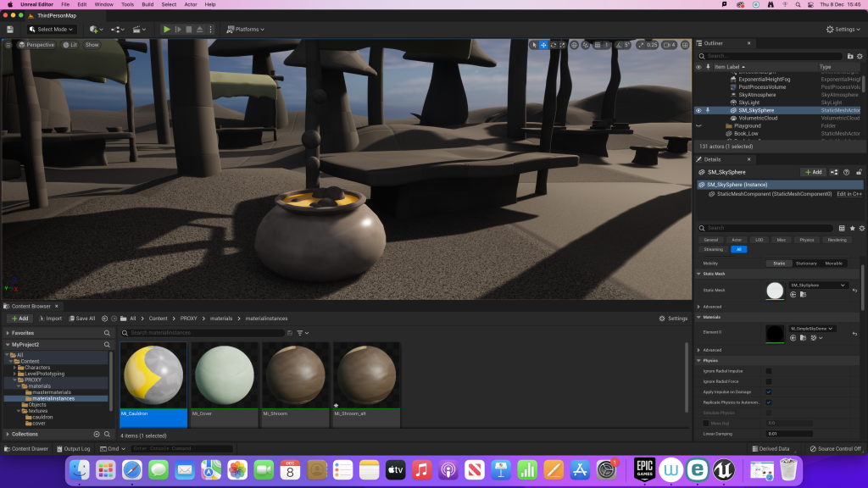This screenshot has width=868, height=488.
Task: Open the Perspective viewport mode menu
Action: pyautogui.click(x=36, y=45)
